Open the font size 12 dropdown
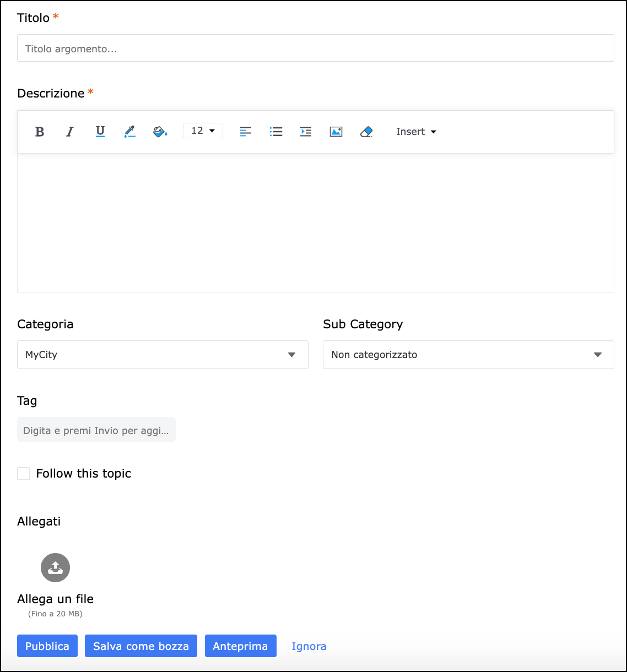 (203, 131)
